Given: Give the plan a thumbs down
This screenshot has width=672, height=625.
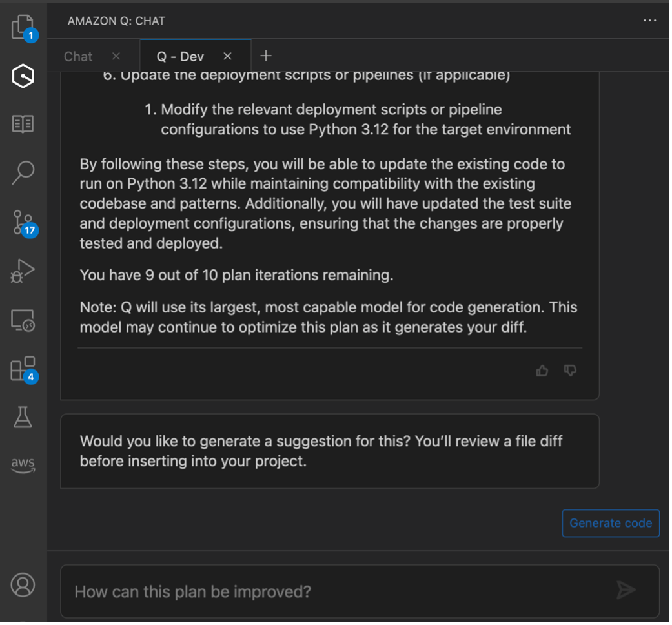Looking at the screenshot, I should coord(569,370).
